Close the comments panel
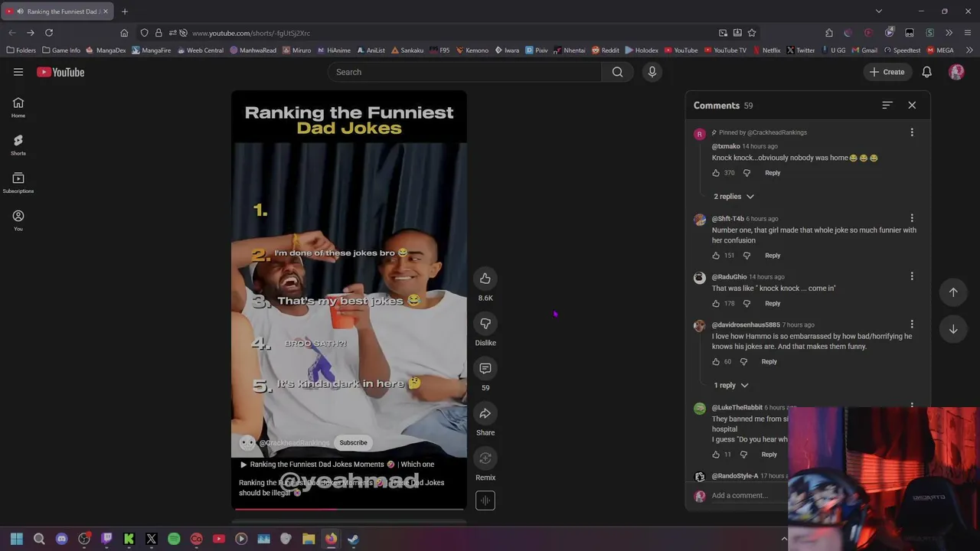The height and width of the screenshot is (551, 980). click(912, 105)
